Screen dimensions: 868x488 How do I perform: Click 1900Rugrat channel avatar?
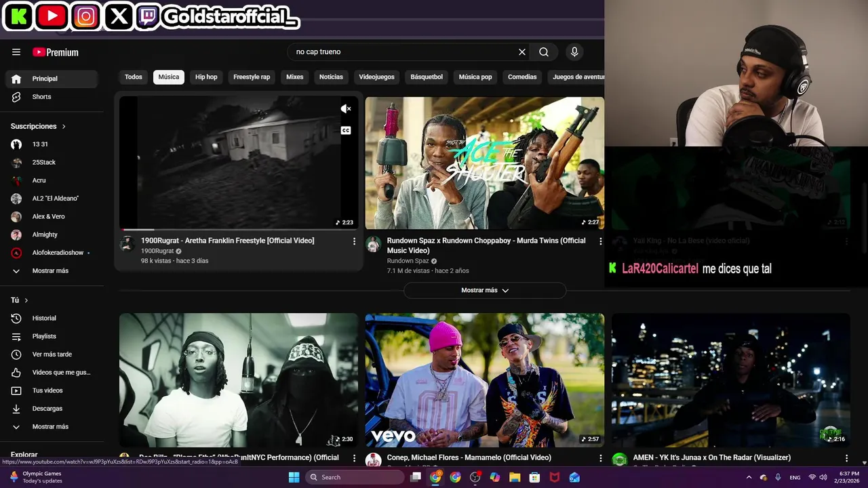tap(127, 244)
